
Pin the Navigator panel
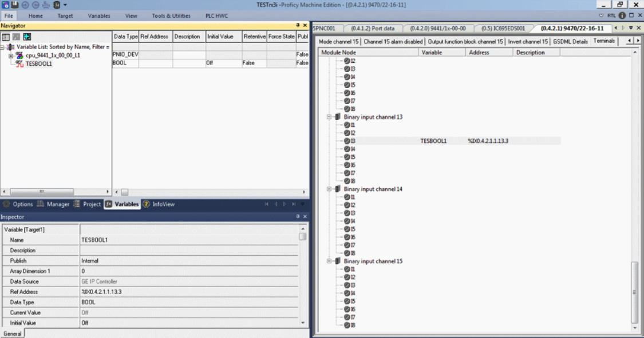[x=298, y=25]
